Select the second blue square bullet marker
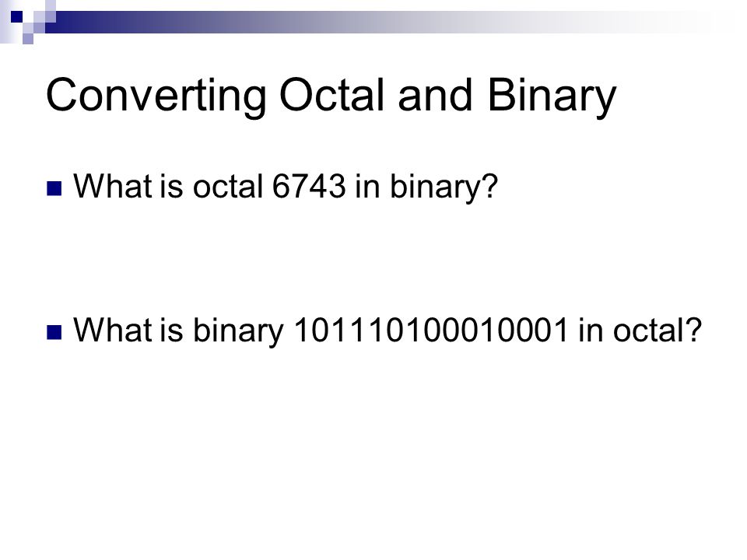The width and height of the screenshot is (747, 560). [54, 332]
